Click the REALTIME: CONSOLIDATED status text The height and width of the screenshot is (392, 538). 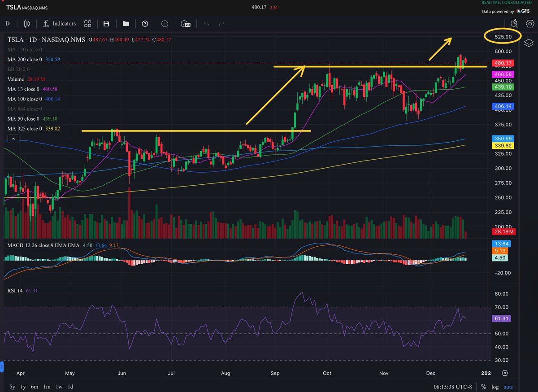click(x=507, y=3)
